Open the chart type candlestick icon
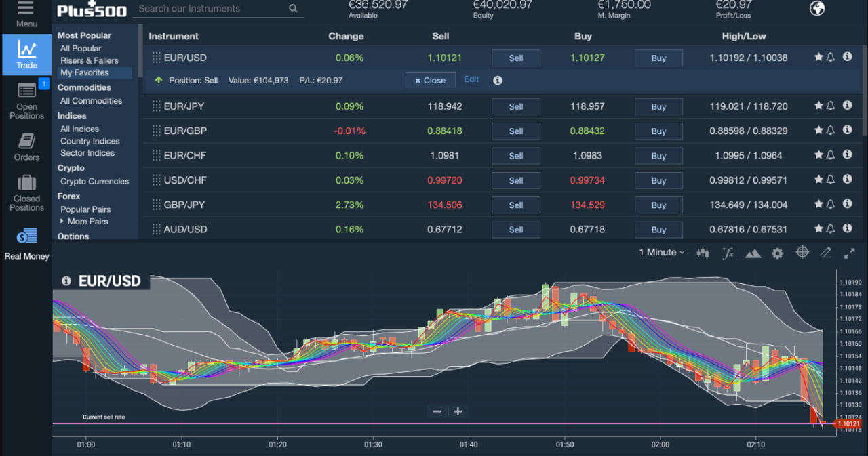Image resolution: width=868 pixels, height=456 pixels. (703, 253)
